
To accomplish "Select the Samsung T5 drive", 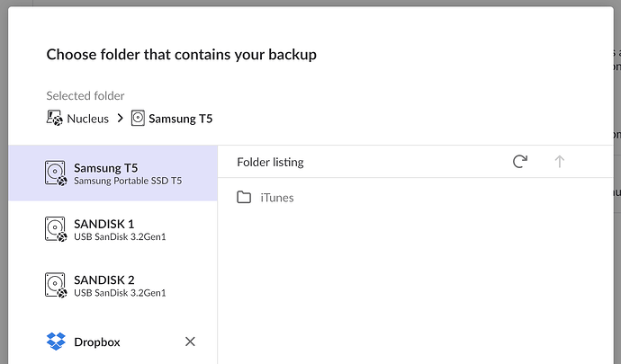I will click(x=112, y=173).
